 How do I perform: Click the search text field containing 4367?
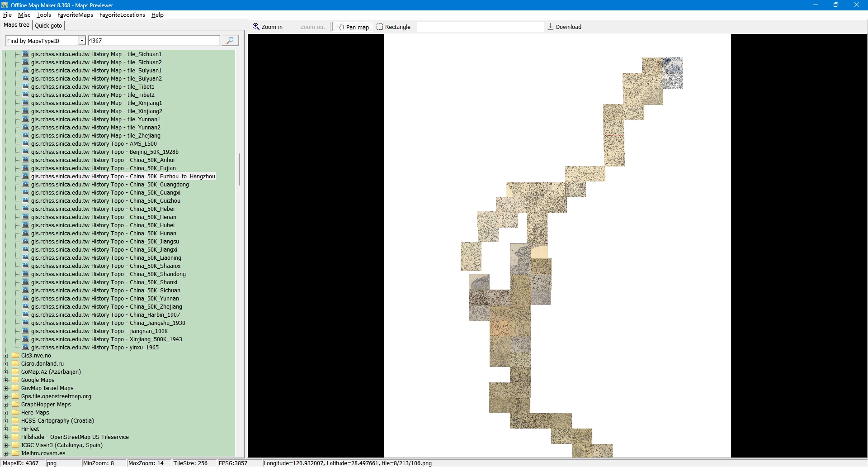pyautogui.click(x=153, y=41)
